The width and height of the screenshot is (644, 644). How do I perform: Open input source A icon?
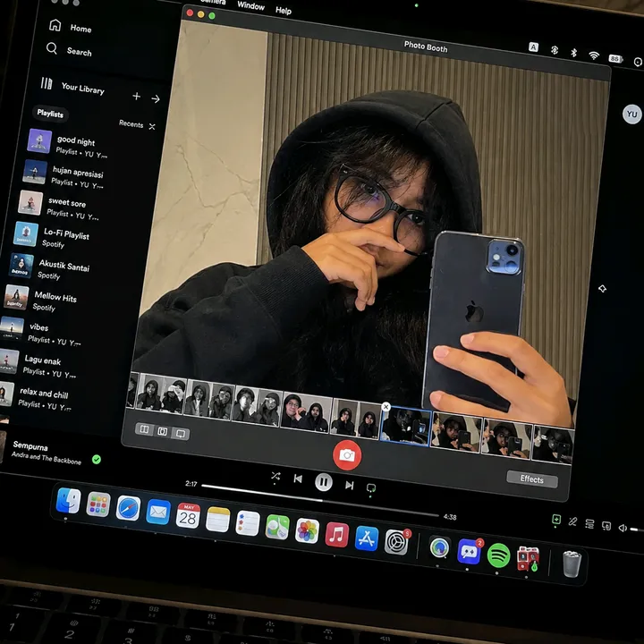[x=533, y=47]
